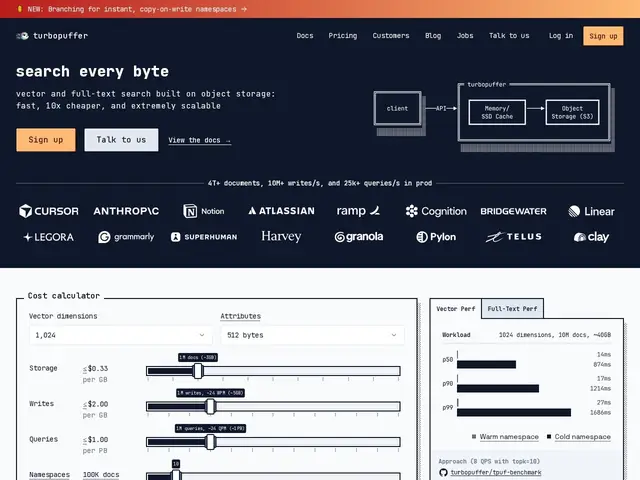The image size is (640, 480).
Task: Click the Legora customer logo
Action: coord(49,237)
